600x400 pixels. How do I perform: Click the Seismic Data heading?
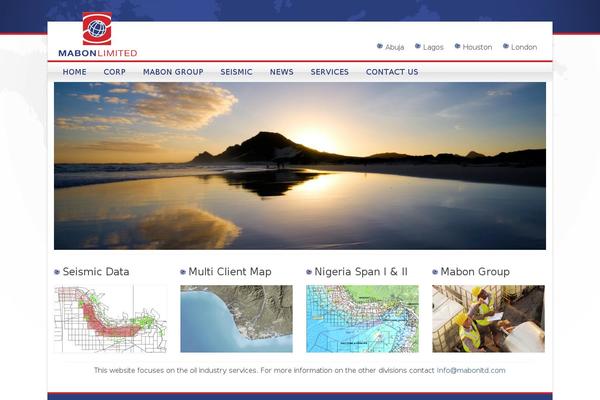(96, 272)
